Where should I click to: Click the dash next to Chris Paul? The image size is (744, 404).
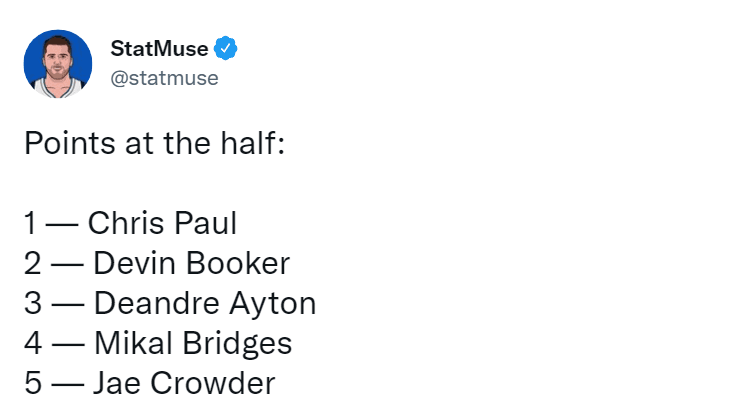click(x=62, y=225)
